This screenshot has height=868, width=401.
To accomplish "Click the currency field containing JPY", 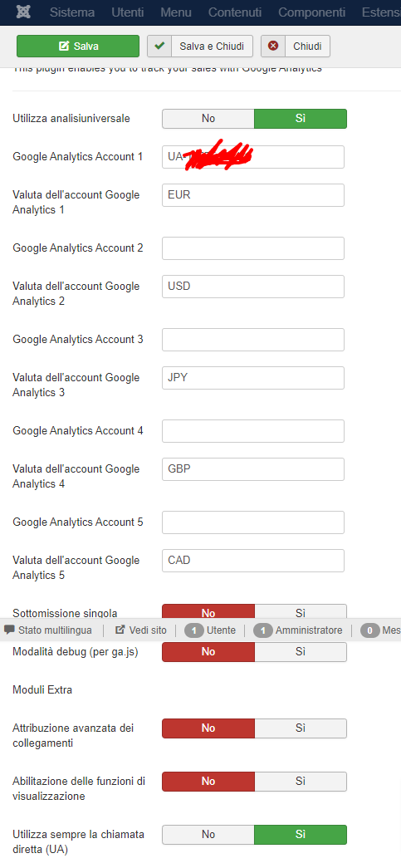I will (252, 378).
